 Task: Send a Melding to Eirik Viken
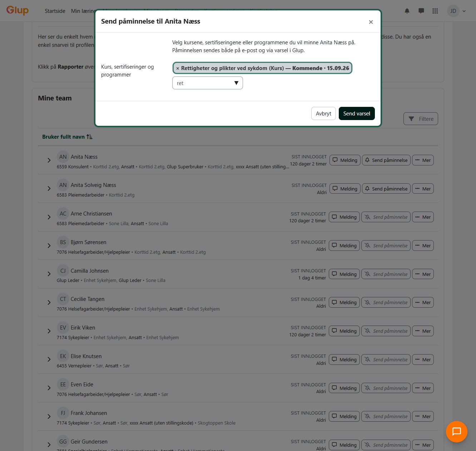344,331
